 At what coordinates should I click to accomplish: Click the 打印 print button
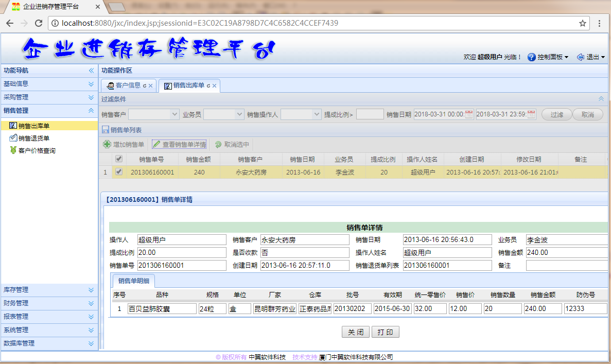386,332
